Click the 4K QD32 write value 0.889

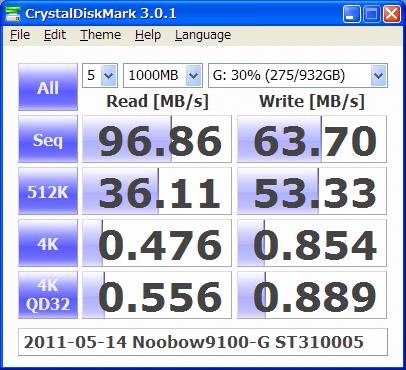(312, 295)
